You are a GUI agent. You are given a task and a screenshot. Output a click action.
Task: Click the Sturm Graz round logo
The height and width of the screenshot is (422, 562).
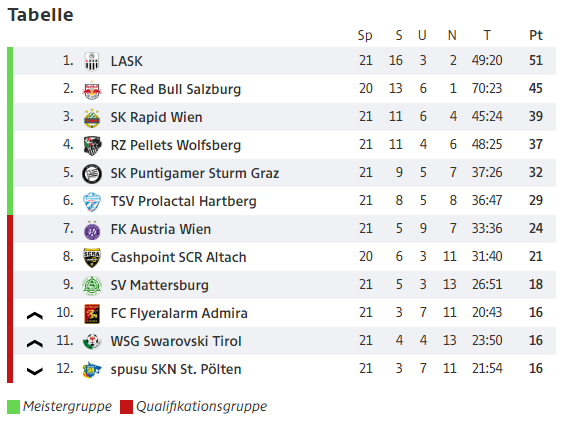[x=92, y=174]
